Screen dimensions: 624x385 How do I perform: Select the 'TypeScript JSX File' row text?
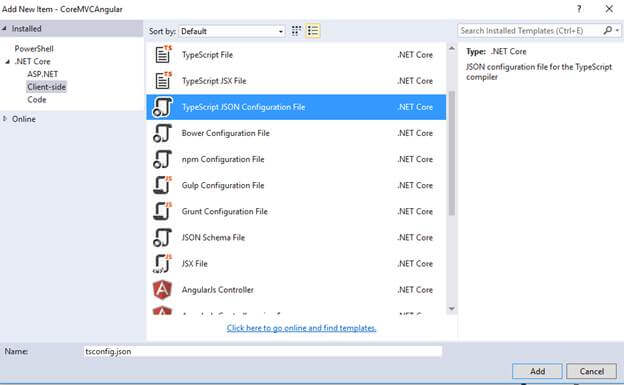(214, 81)
